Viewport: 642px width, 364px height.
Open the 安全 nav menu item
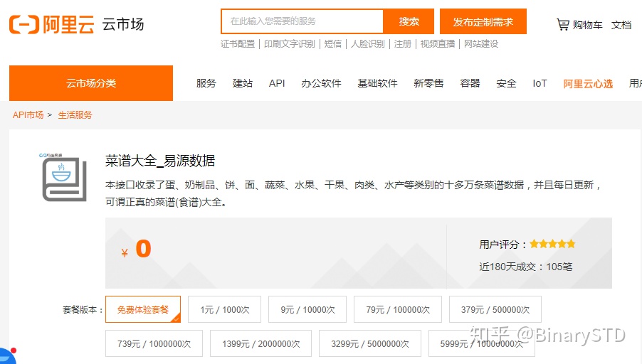coord(506,83)
